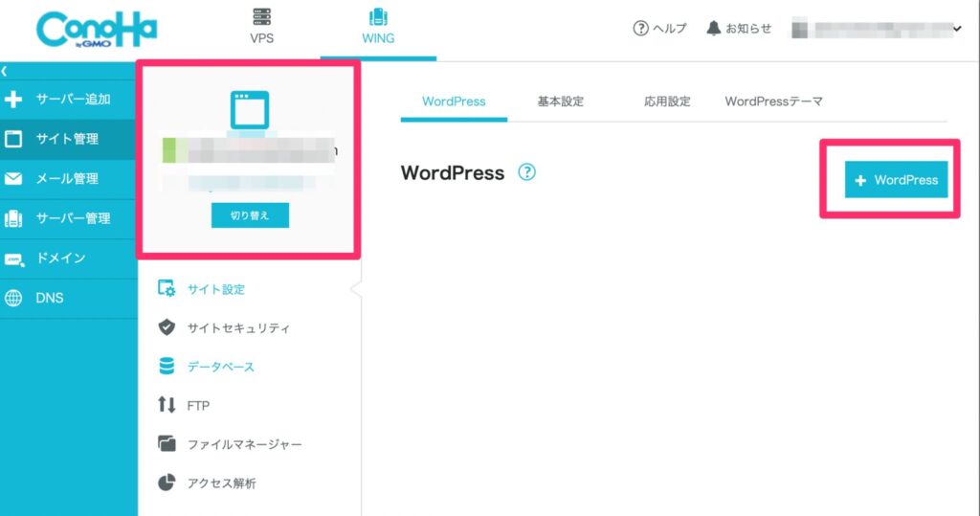Click the + WordPress add button
The width and height of the screenshot is (980, 516).
point(896,180)
